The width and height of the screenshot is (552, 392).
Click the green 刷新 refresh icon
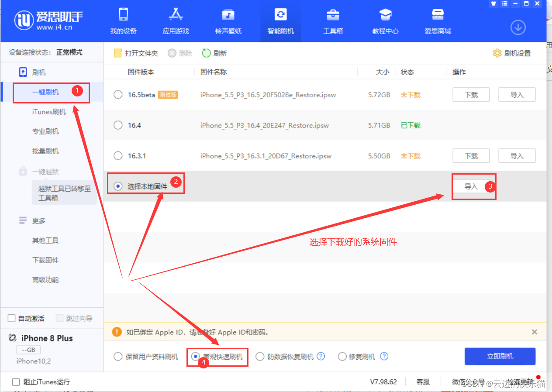[x=206, y=53]
